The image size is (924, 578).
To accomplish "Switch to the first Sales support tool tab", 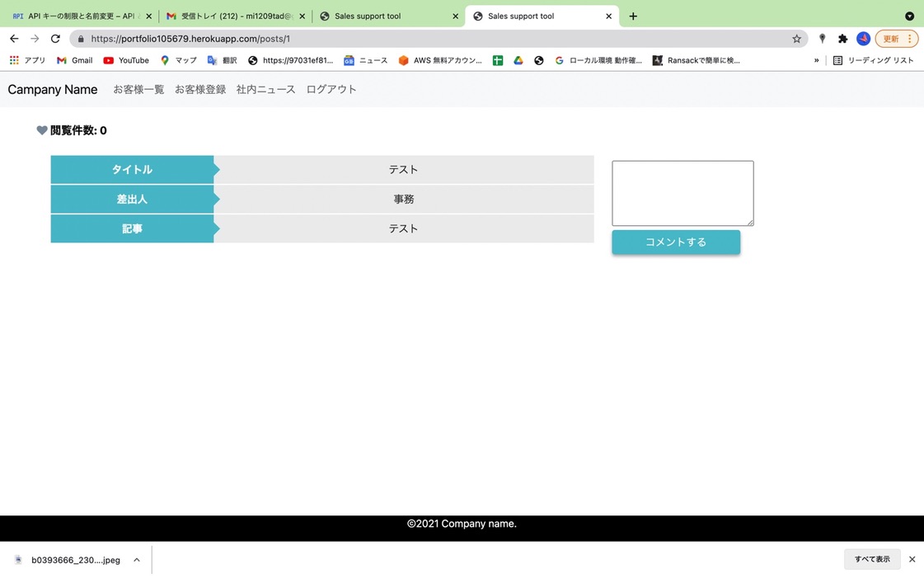I will (x=389, y=16).
